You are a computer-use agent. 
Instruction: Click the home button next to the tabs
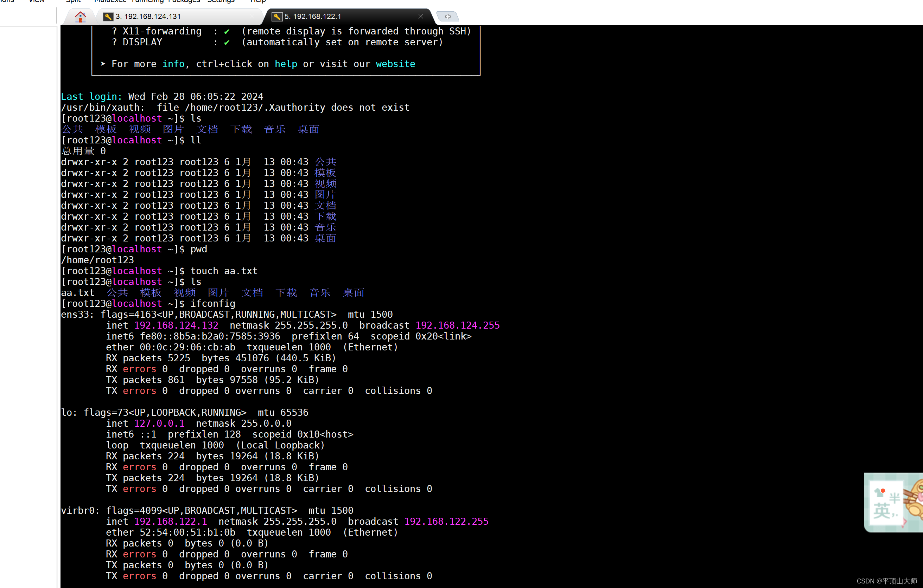[x=80, y=17]
